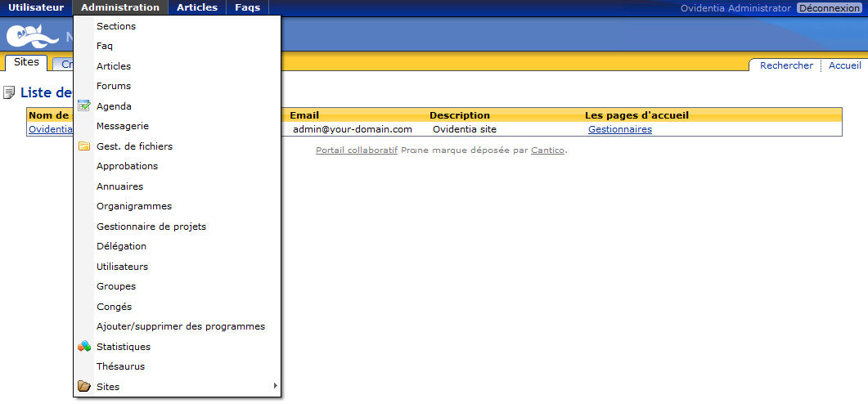Screen dimensions: 868x404
Task: Open the Faqs top menu
Action: tap(247, 7)
